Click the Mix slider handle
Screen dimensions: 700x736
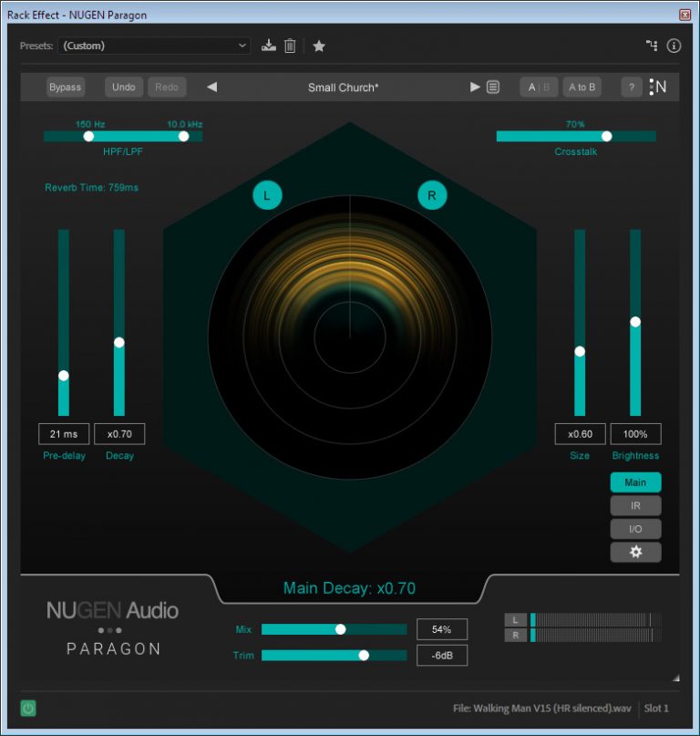(341, 629)
